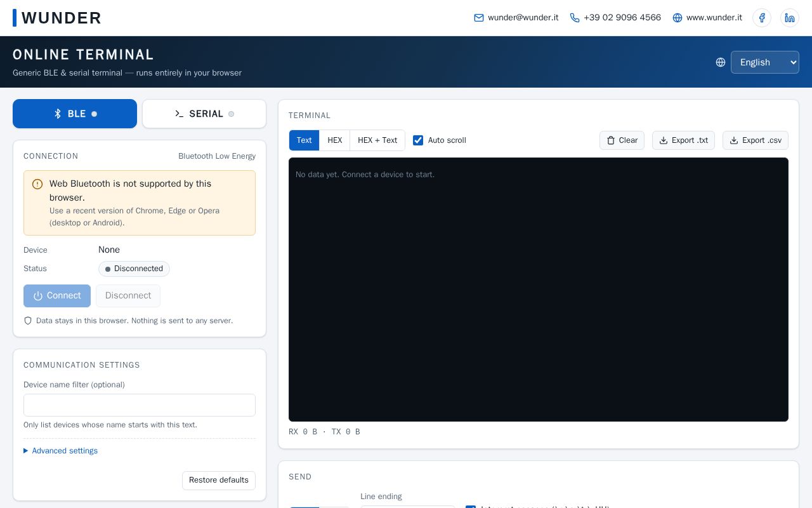812x508 pixels.
Task: Click the Disconnect button
Action: point(128,296)
